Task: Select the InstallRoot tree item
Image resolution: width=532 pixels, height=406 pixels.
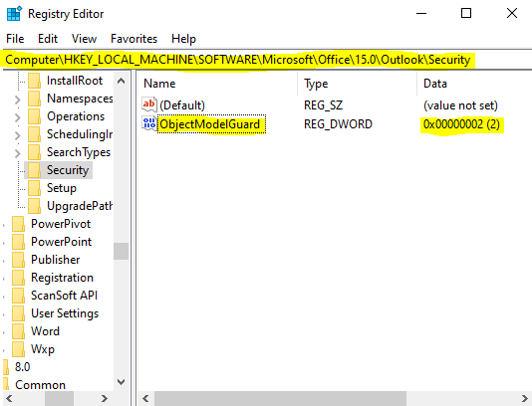Action: tap(75, 81)
